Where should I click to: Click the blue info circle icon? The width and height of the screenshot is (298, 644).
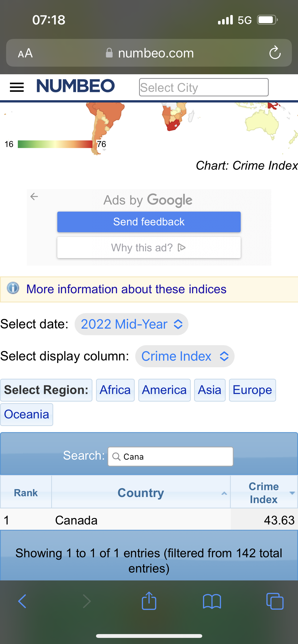13,288
